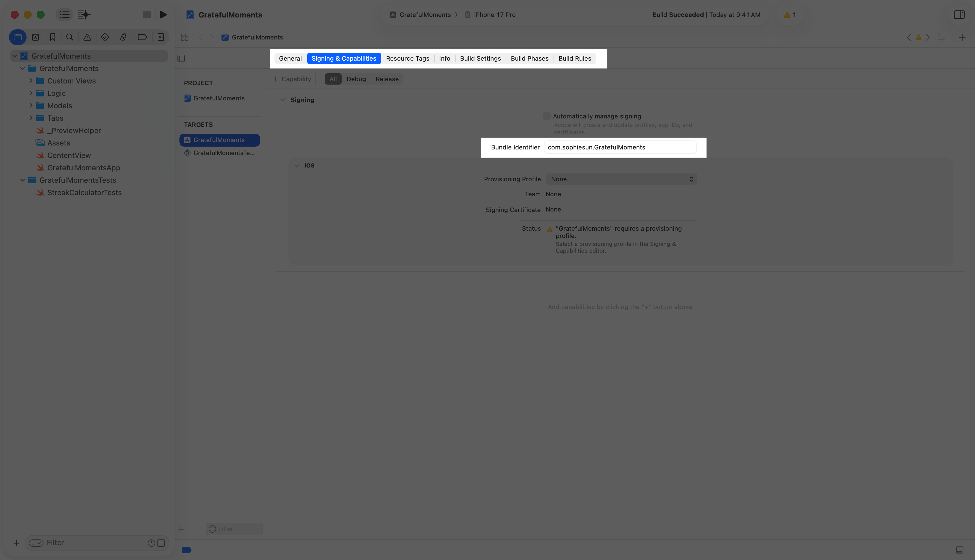Switch to the General tab
975x560 pixels.
[x=290, y=58]
